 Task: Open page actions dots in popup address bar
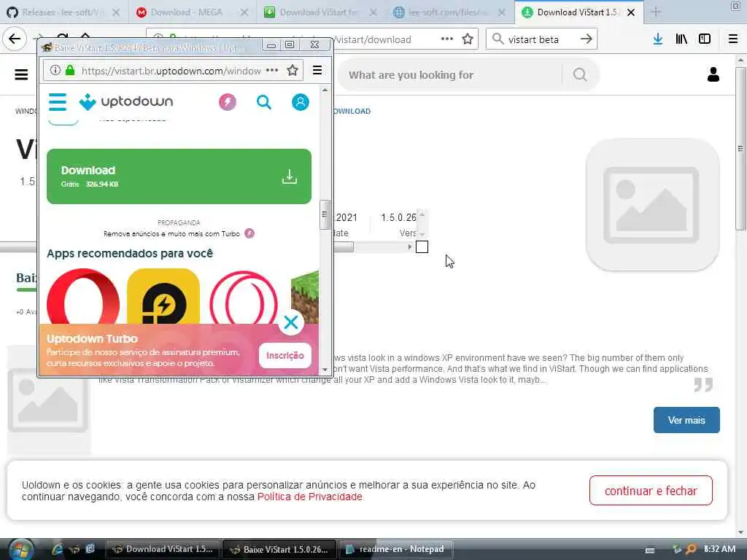pos(272,71)
